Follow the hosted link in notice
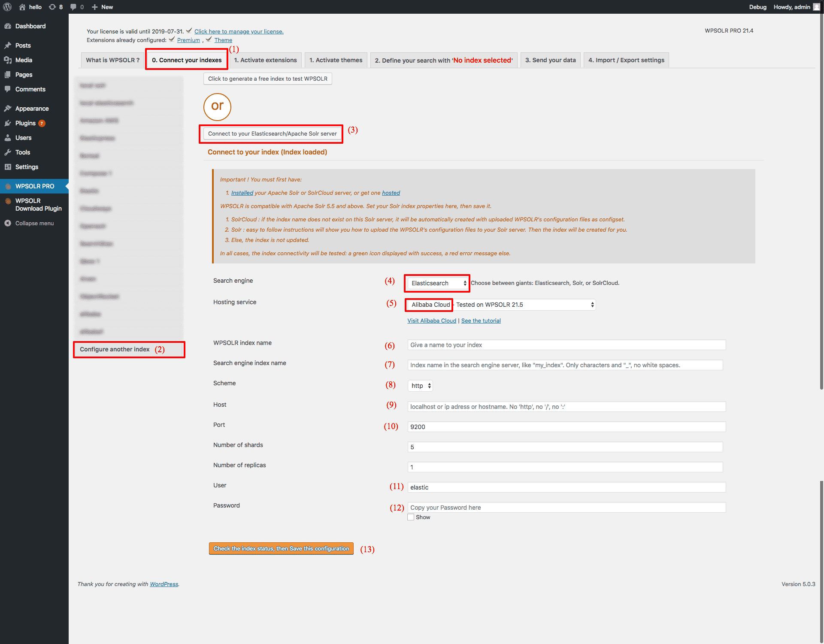The width and height of the screenshot is (824, 644). 391,193
